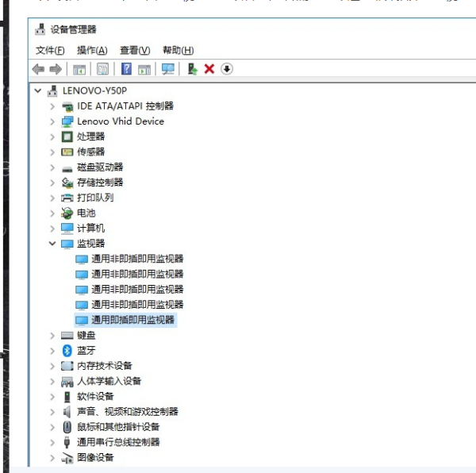Expand the 人体学输入设备 node arrow
476x473 pixels.
click(x=52, y=381)
